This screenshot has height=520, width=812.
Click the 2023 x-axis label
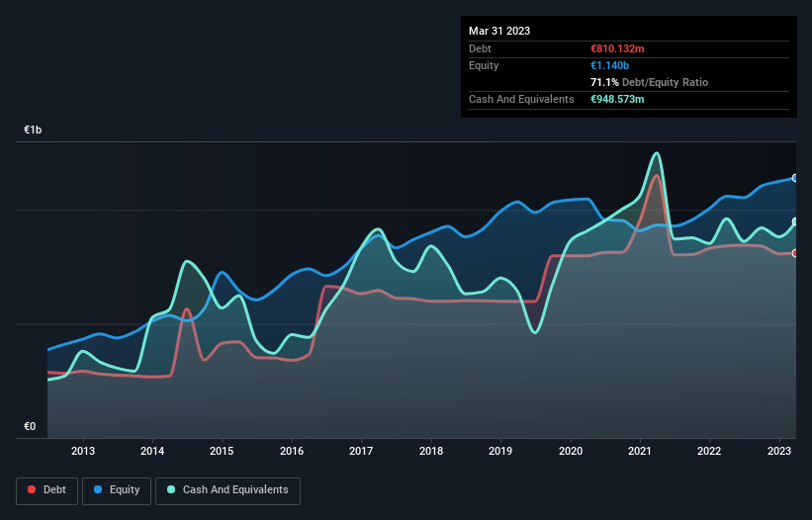(x=778, y=451)
